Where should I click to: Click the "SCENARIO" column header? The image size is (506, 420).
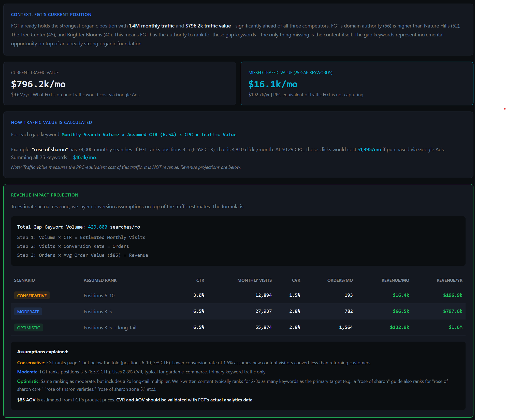coord(24,280)
